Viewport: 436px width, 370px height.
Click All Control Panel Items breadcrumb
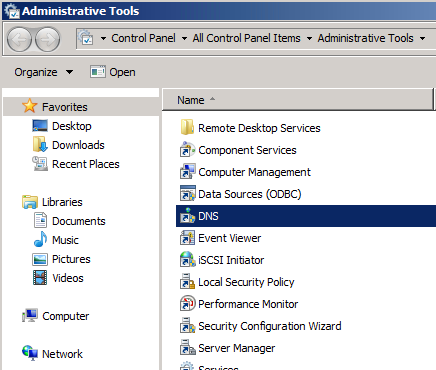point(246,38)
